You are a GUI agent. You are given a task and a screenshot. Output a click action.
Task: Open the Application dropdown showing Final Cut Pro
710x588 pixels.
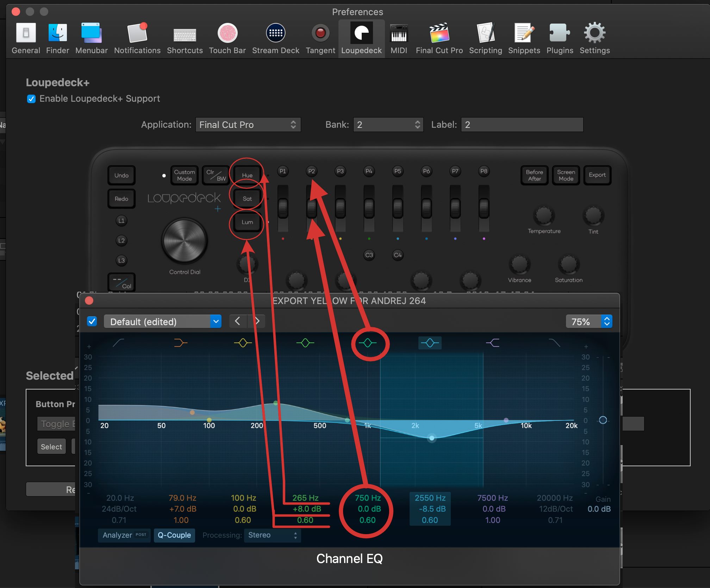click(248, 125)
